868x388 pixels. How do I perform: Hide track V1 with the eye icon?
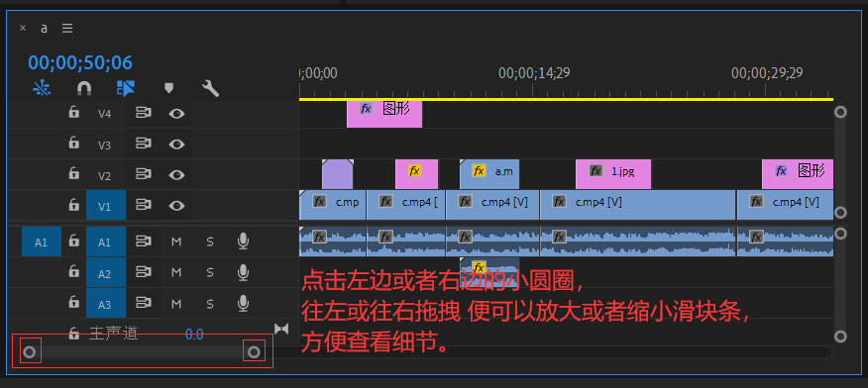(176, 206)
